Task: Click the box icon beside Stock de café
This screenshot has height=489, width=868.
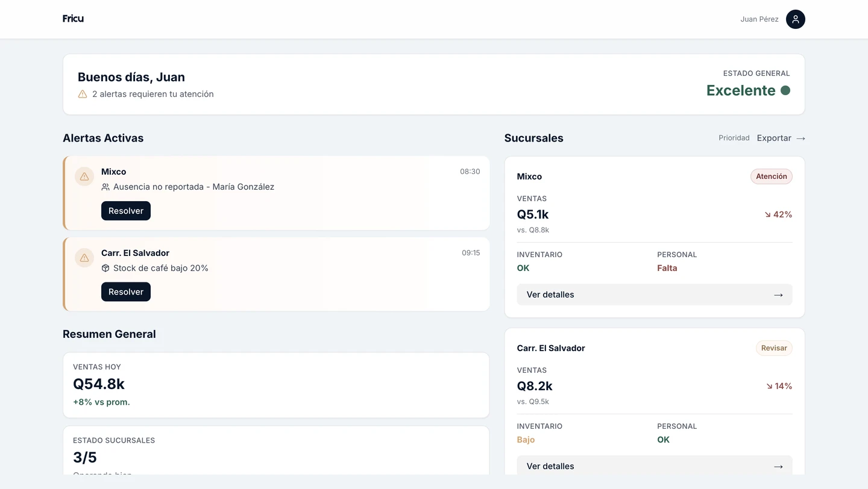Action: pyautogui.click(x=105, y=268)
